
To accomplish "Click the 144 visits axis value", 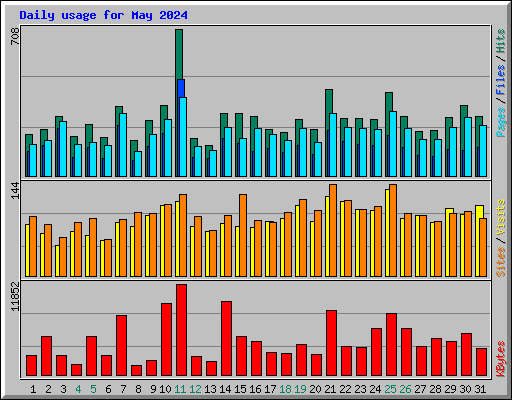I will tap(15, 191).
